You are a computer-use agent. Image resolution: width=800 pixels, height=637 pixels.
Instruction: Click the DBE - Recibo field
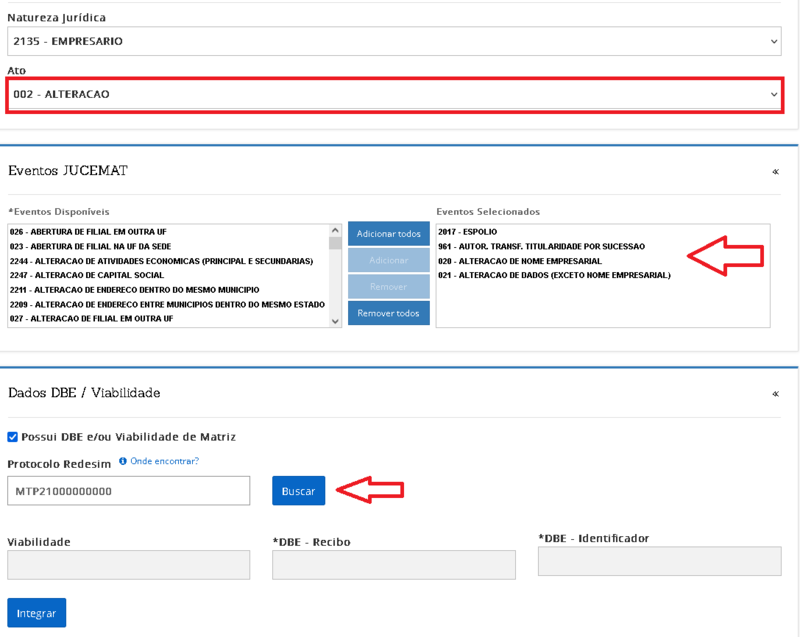[x=394, y=565]
